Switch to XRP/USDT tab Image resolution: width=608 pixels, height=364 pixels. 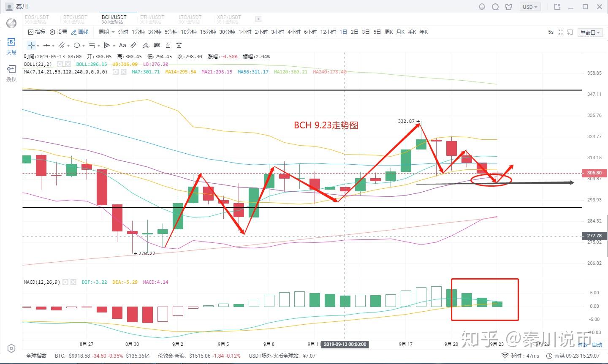(x=229, y=19)
